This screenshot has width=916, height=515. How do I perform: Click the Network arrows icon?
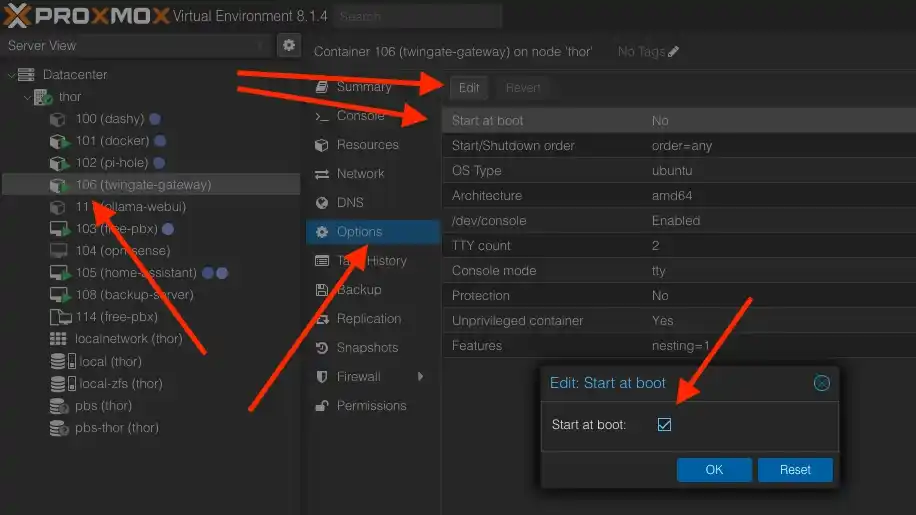[321, 174]
